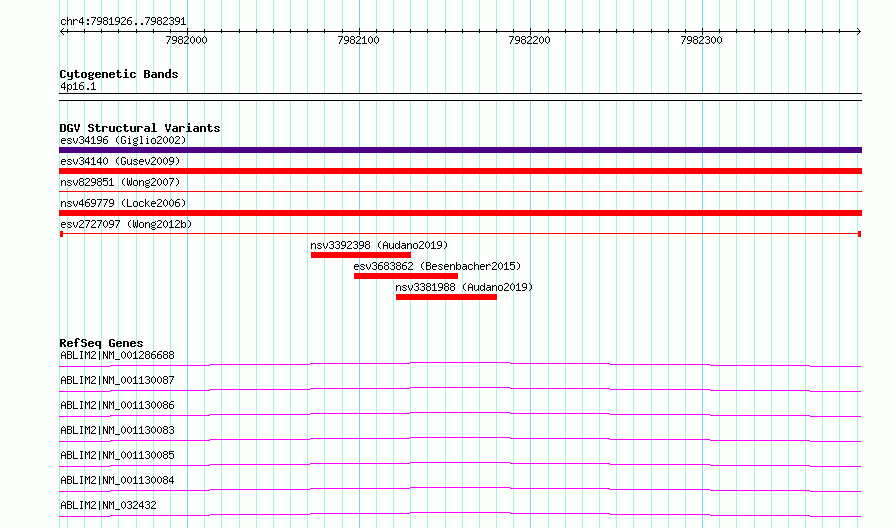Click the red nsv3381988 variant bar
Screen dimensions: 890x528
(x=446, y=297)
